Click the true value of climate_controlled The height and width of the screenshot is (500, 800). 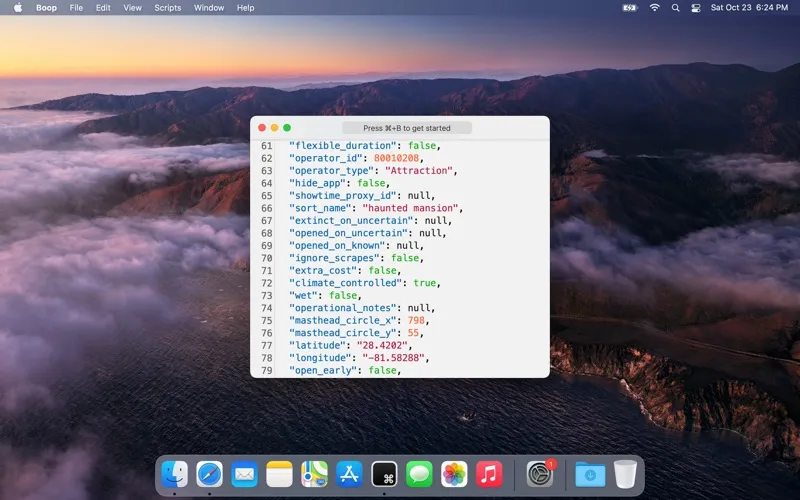pyautogui.click(x=424, y=283)
